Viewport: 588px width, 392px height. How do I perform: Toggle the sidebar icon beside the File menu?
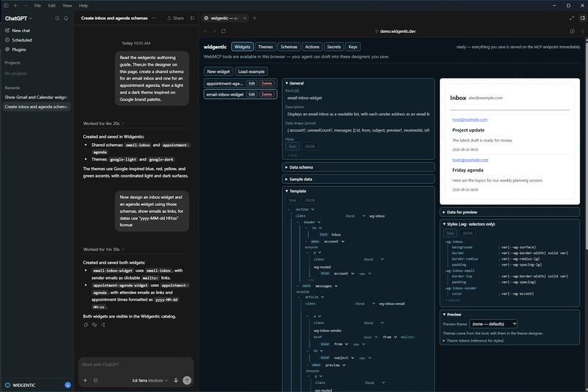point(6,6)
